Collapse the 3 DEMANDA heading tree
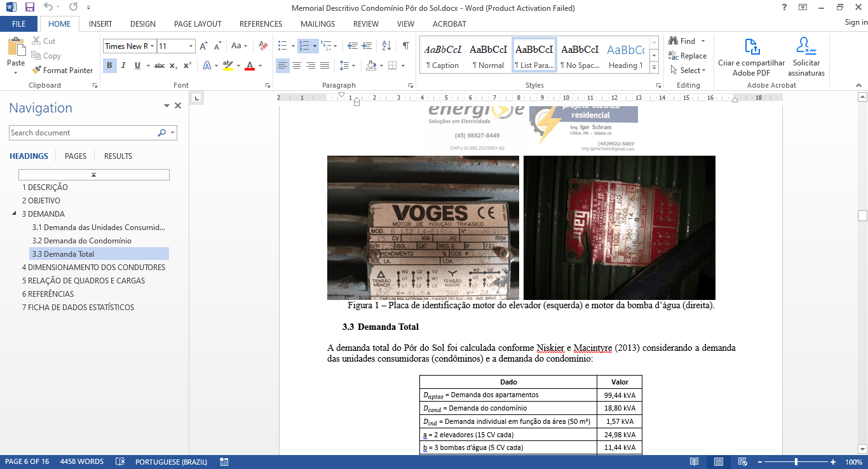The image size is (868, 469). tap(15, 214)
